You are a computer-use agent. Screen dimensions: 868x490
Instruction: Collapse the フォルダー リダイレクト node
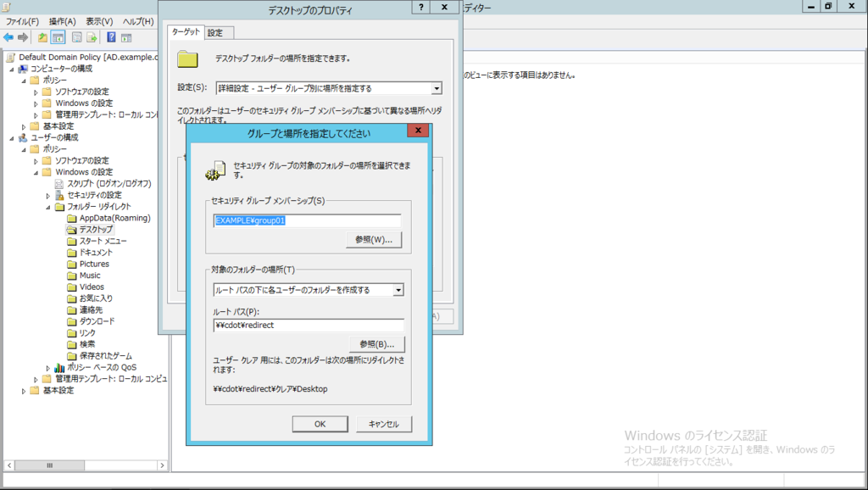(x=48, y=207)
